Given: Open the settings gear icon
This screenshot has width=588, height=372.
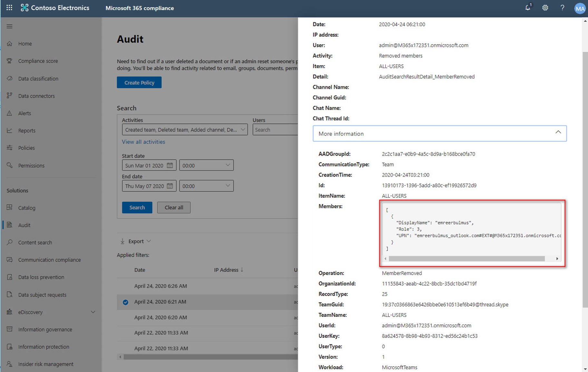Looking at the screenshot, I should (545, 8).
